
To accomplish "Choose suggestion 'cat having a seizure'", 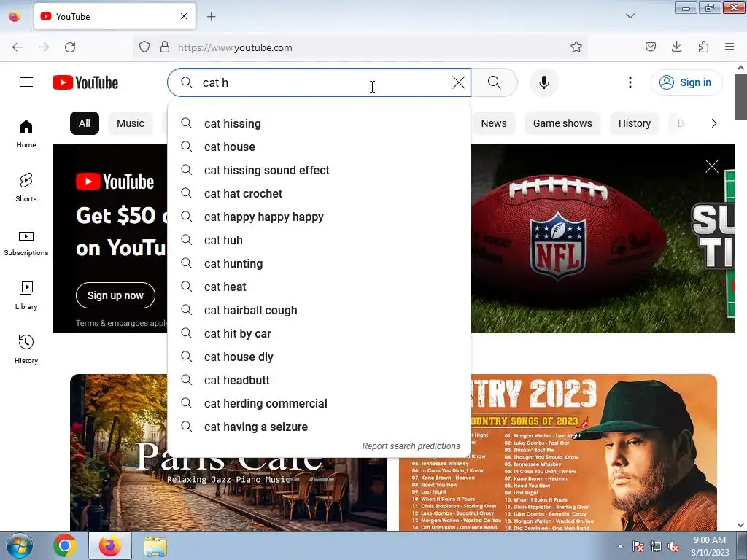I will [x=320, y=427].
